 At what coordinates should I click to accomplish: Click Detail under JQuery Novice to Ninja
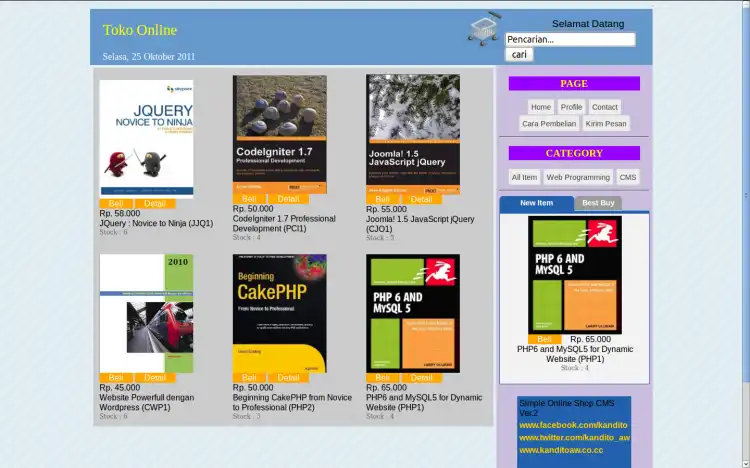[155, 203]
